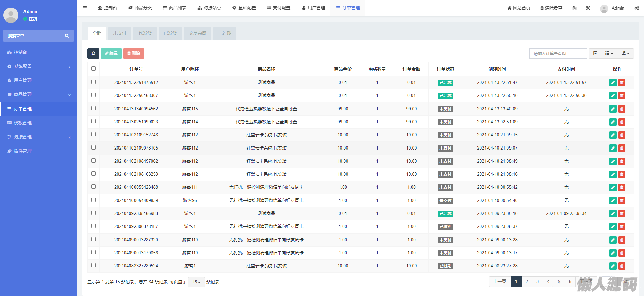Open the page size 15 dropdown
Viewport: 644px width, 296px height.
click(x=196, y=282)
